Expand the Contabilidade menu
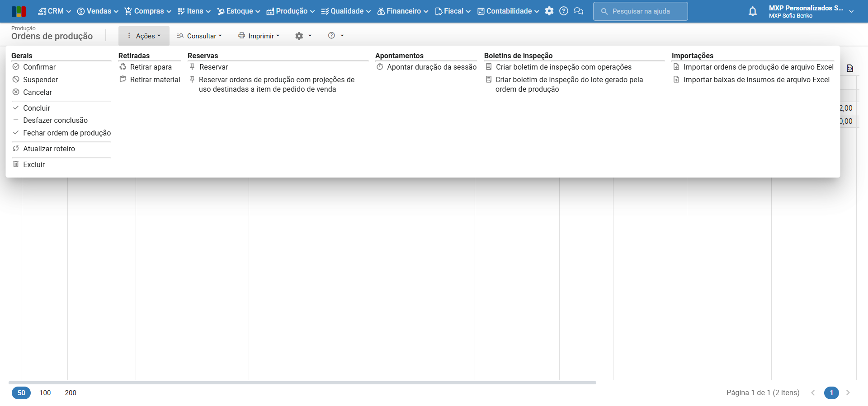The image size is (868, 406). 509,11
